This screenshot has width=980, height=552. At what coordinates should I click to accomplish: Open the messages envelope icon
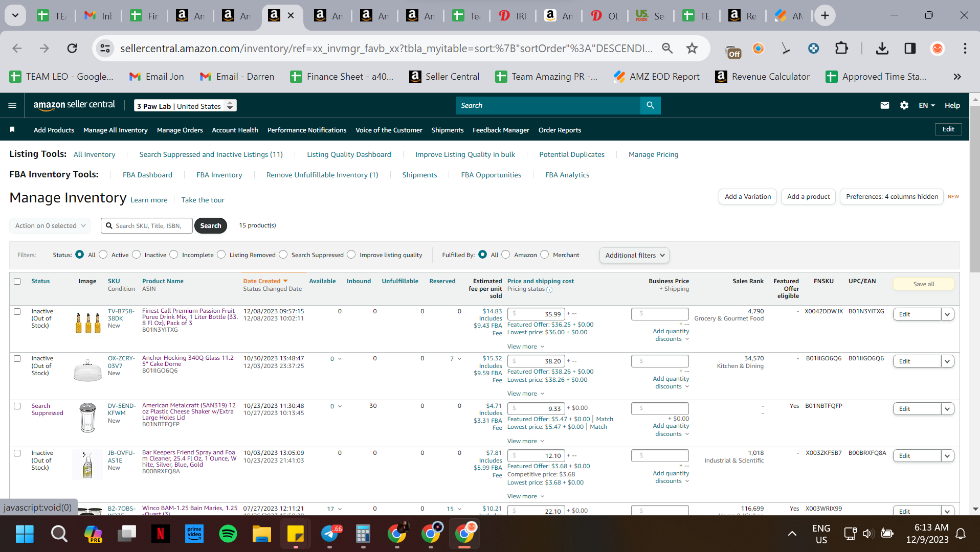click(885, 105)
